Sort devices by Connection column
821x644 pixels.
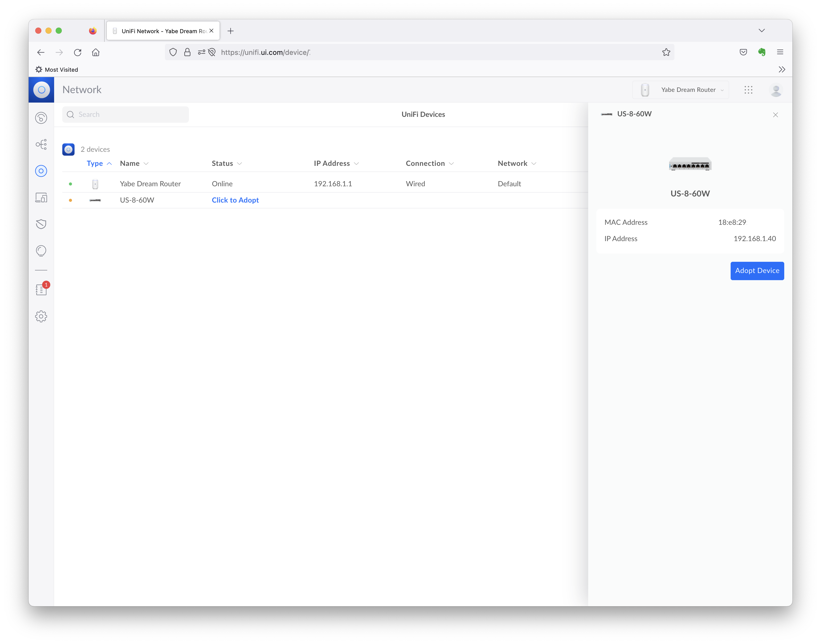point(430,163)
